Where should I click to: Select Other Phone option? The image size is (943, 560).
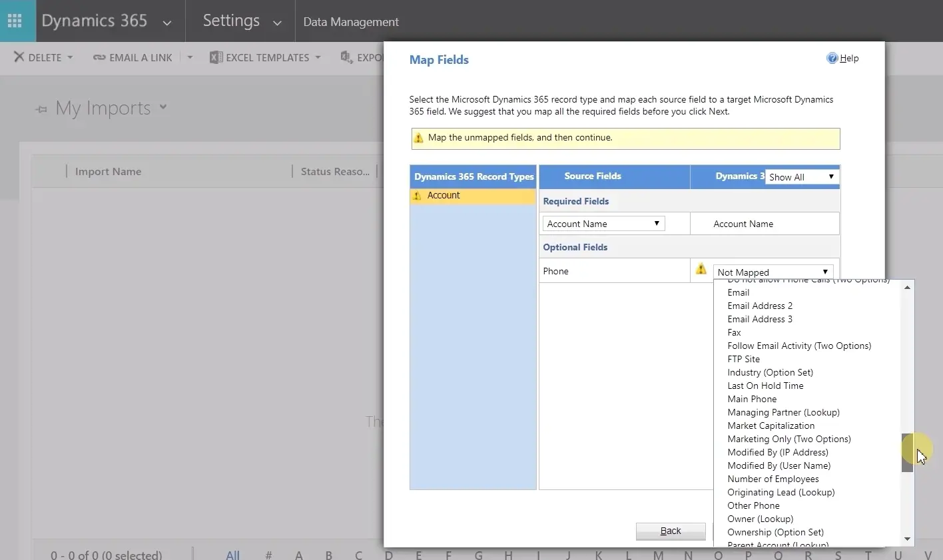[x=753, y=505]
